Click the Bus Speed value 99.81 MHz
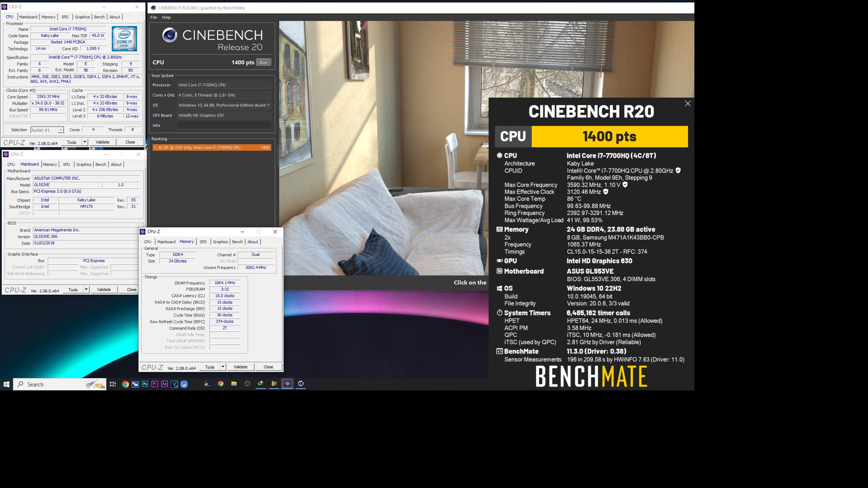The height and width of the screenshot is (488, 868). coord(48,110)
